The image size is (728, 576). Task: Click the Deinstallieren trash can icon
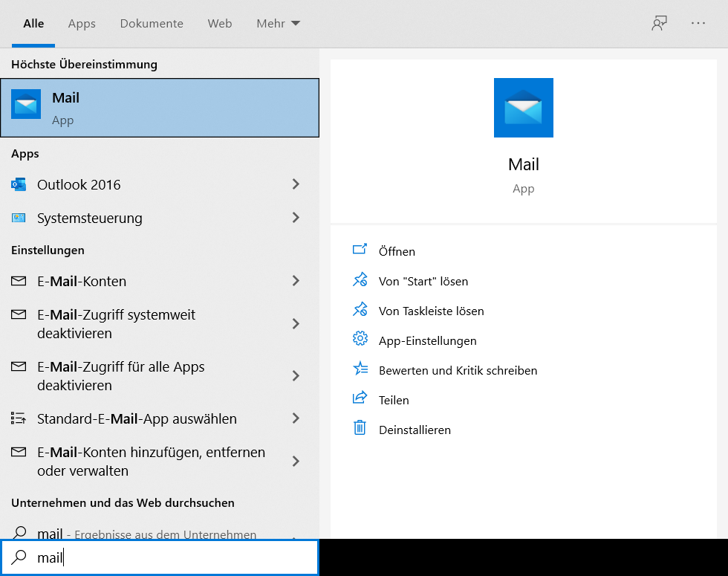(360, 429)
